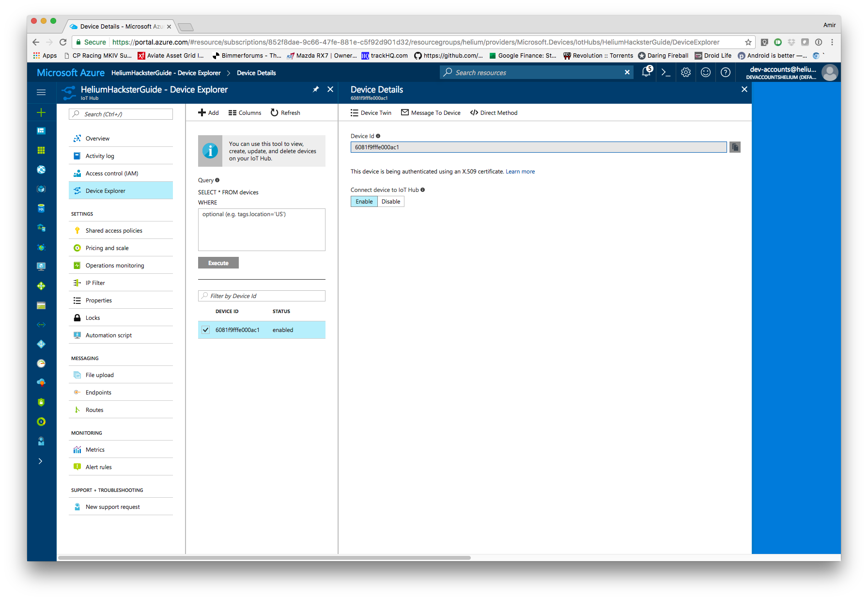Image resolution: width=868 pixels, height=600 pixels.
Task: Open the X.509 certificate Learn more link
Action: (520, 171)
